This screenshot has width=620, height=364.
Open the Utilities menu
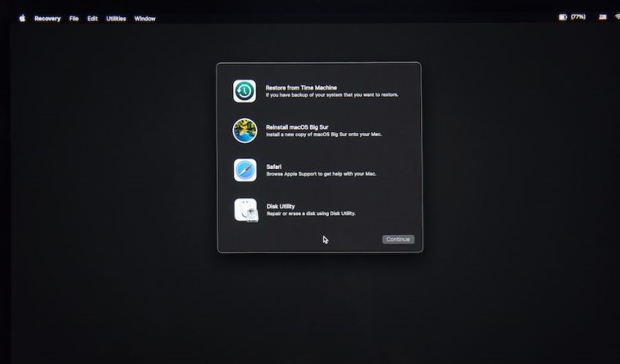[x=116, y=19]
